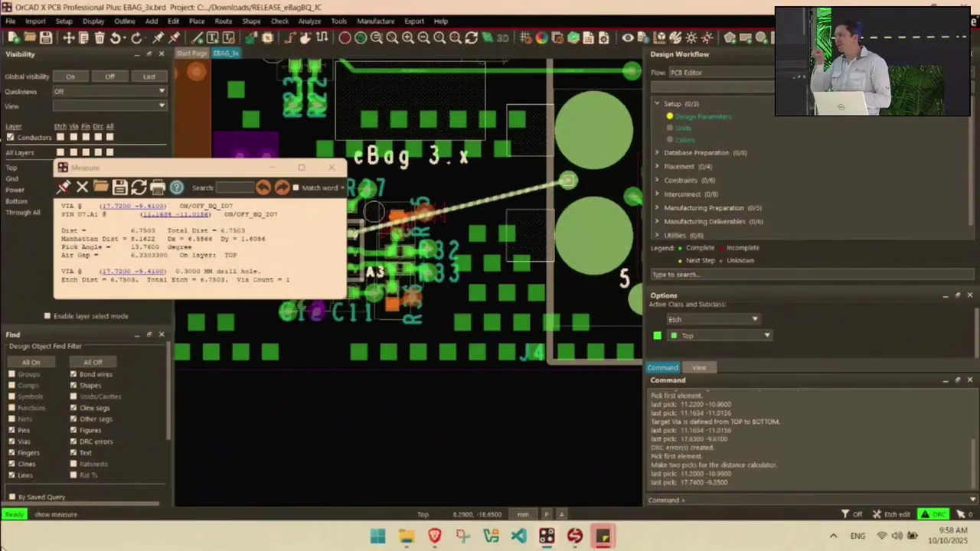Click the green Top color swatch in Options
Image resolution: width=980 pixels, height=551 pixels.
pyautogui.click(x=657, y=335)
